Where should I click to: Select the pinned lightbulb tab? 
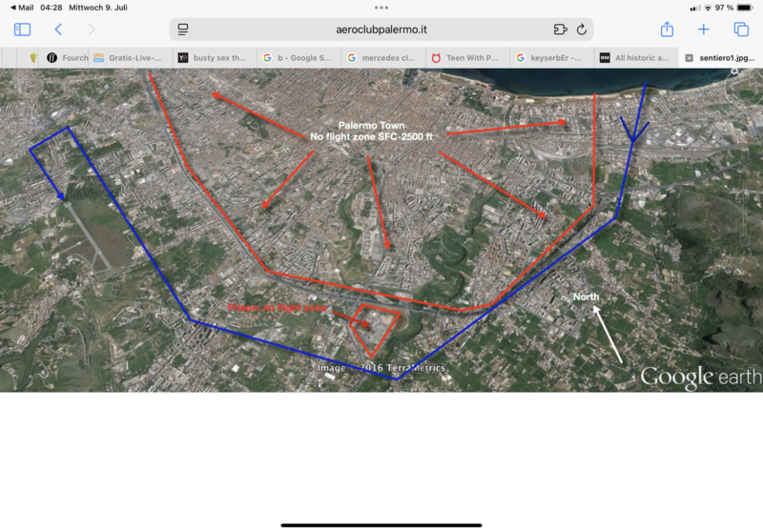[x=32, y=57]
